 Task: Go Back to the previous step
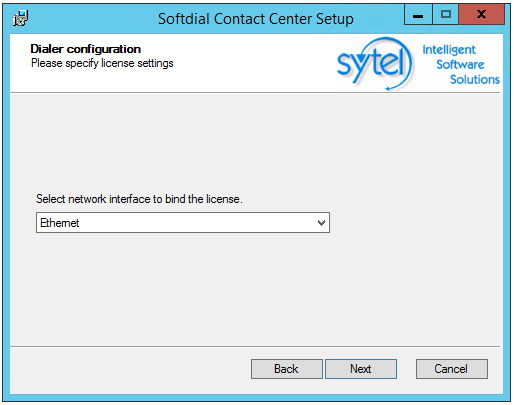pyautogui.click(x=286, y=369)
